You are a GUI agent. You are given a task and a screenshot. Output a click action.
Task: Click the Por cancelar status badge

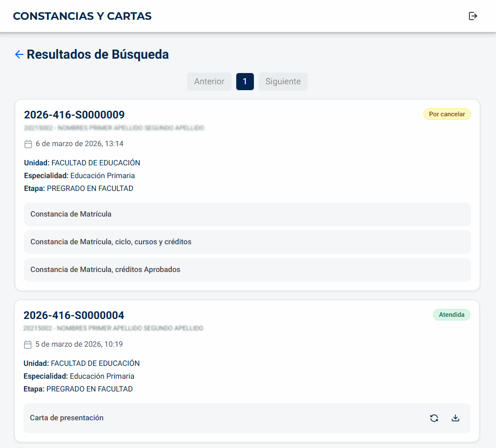tap(447, 114)
